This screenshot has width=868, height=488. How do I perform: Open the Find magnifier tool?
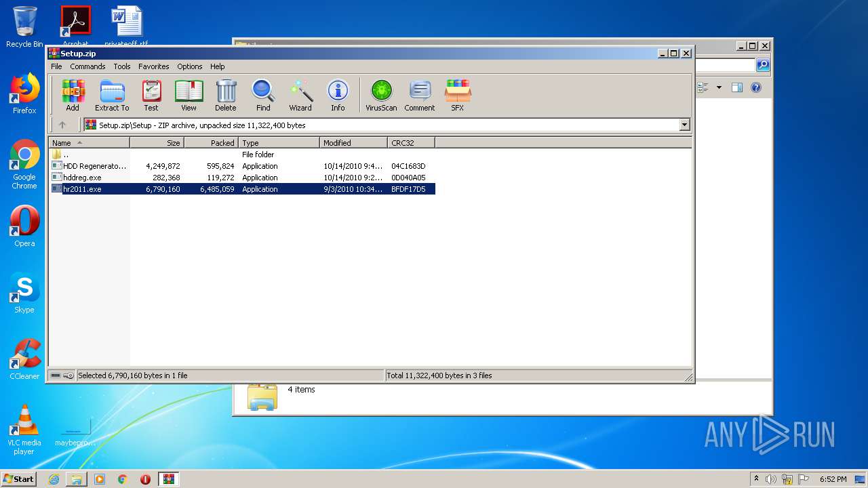point(263,95)
